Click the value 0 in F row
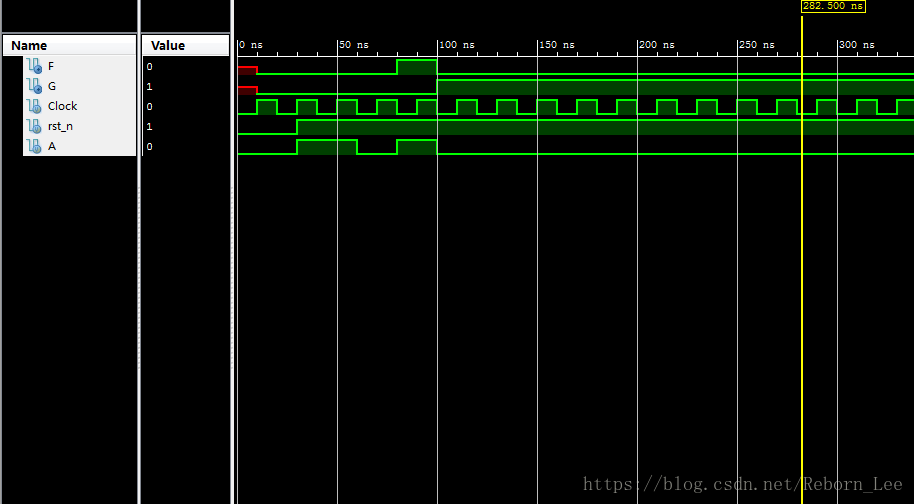The height and width of the screenshot is (504, 914). (x=149, y=66)
